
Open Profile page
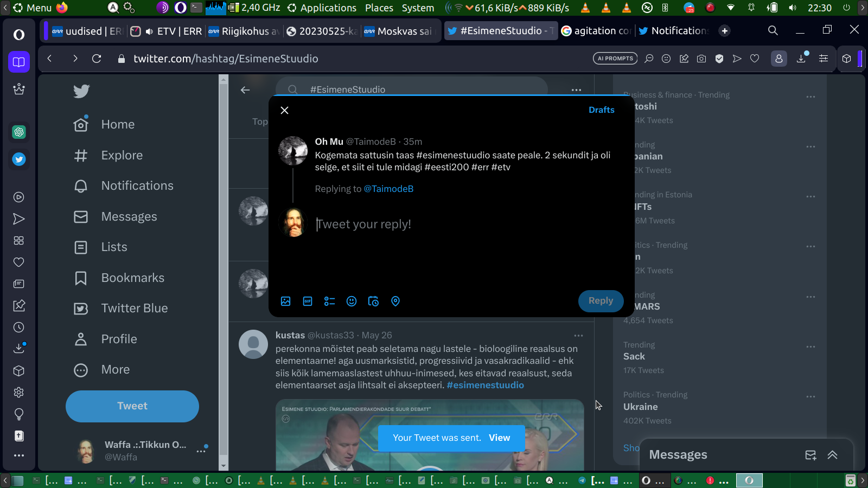105,339
